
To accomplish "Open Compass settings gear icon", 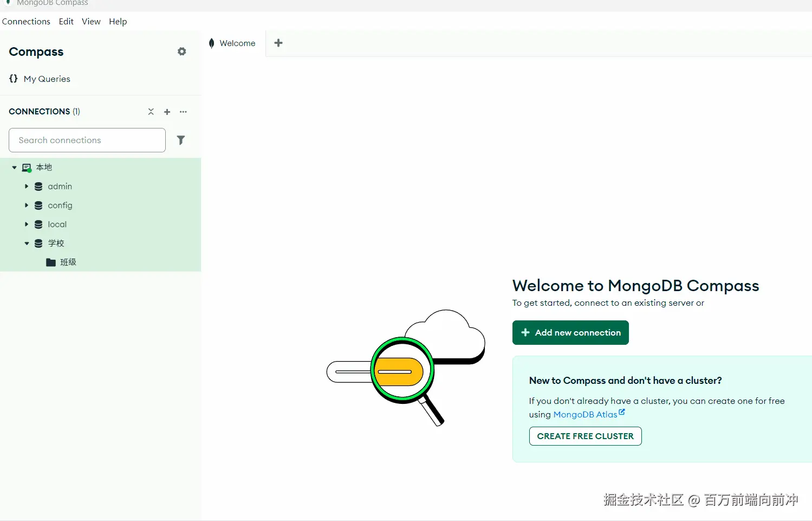I will [182, 52].
